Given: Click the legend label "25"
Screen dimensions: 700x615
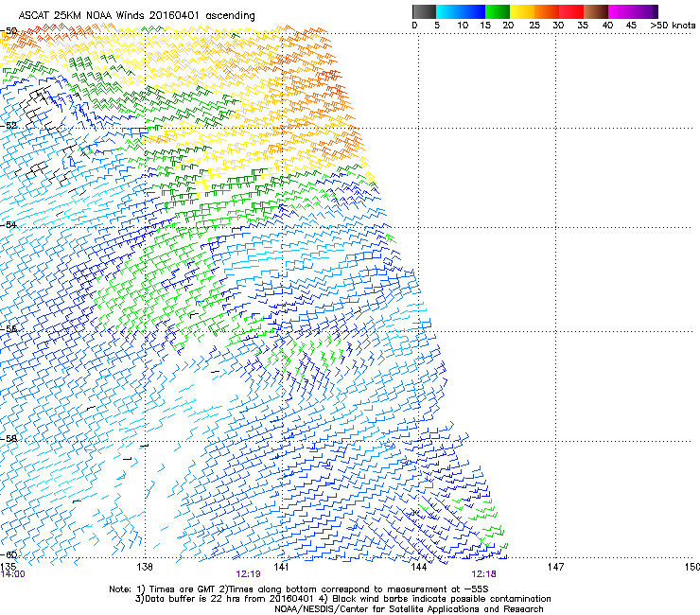Looking at the screenshot, I should pyautogui.click(x=534, y=26).
